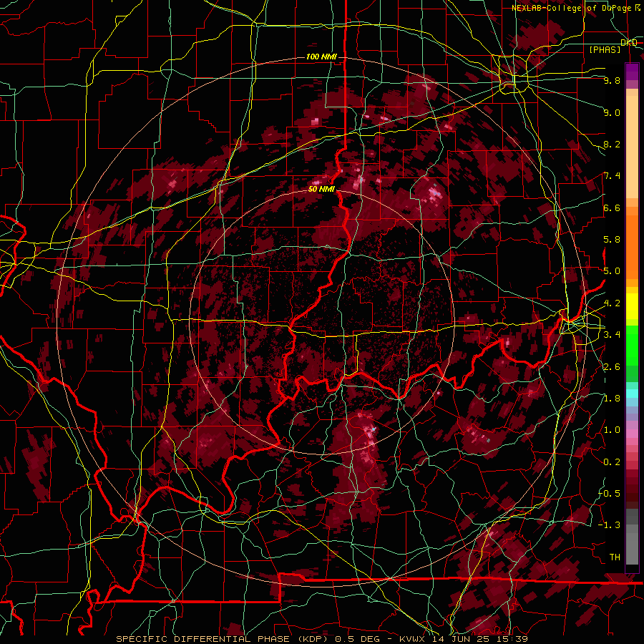Click the 14 JUN 25 15:39 timestamp
This screenshot has width=644, height=644.
479,639
